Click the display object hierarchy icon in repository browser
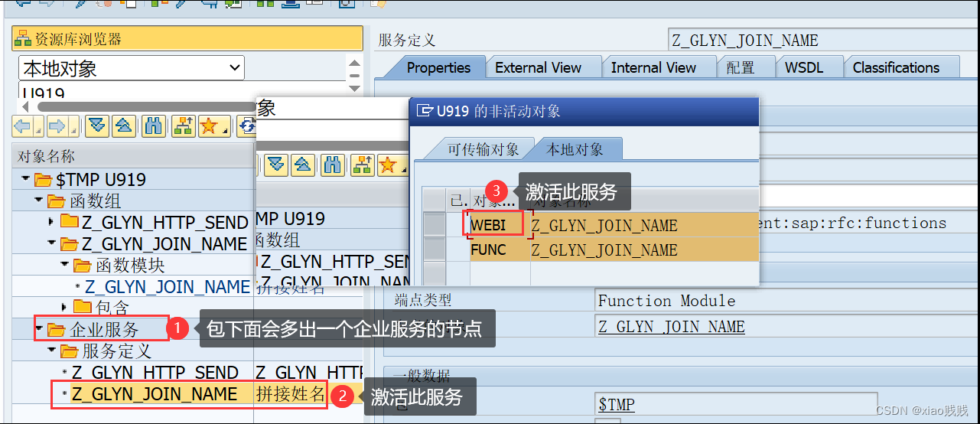 [x=183, y=126]
